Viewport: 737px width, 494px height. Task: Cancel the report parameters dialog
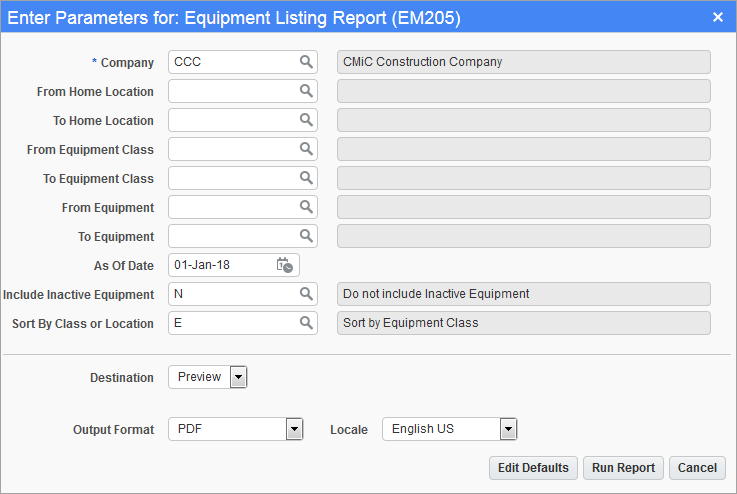[x=697, y=468]
